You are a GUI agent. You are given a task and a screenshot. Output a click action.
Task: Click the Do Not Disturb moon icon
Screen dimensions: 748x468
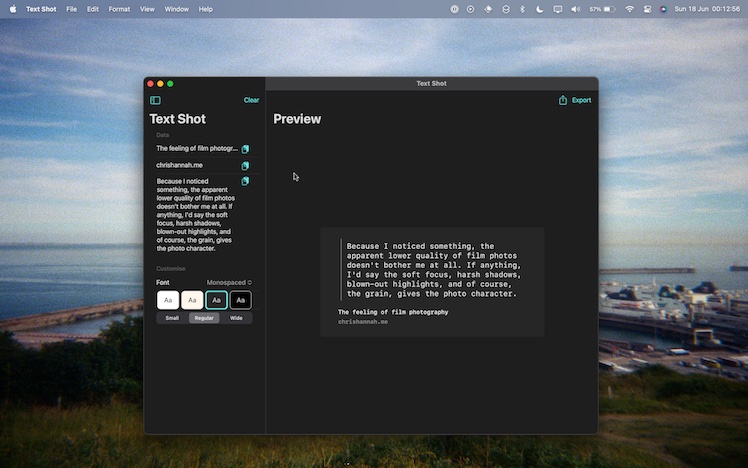(x=539, y=9)
